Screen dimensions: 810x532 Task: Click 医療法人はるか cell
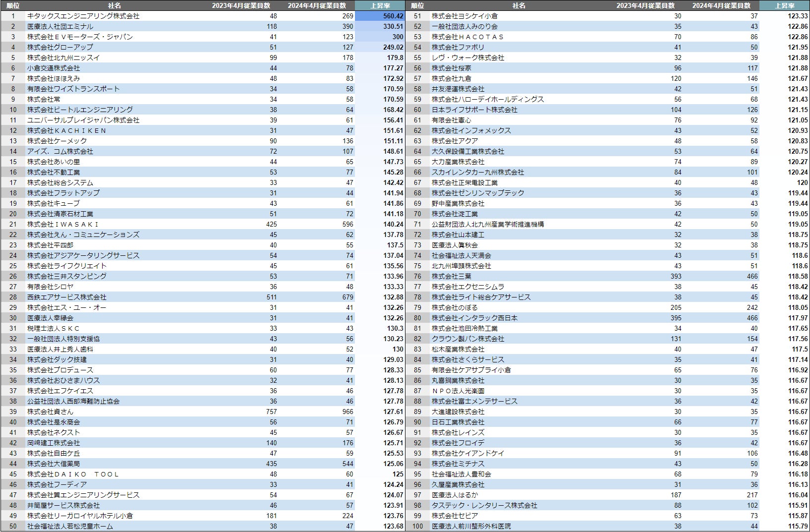(x=455, y=495)
